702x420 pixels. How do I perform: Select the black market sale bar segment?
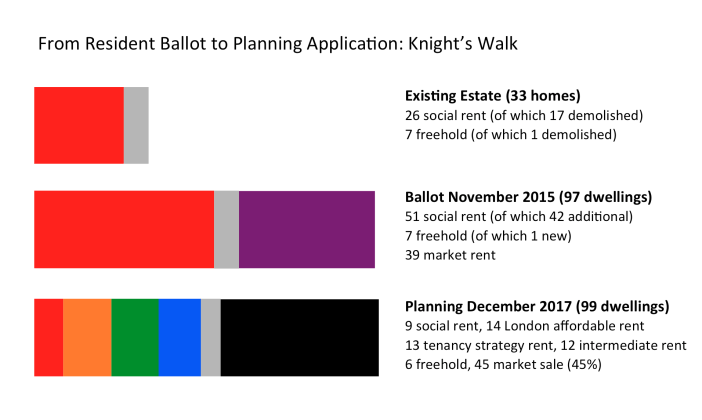299,337
